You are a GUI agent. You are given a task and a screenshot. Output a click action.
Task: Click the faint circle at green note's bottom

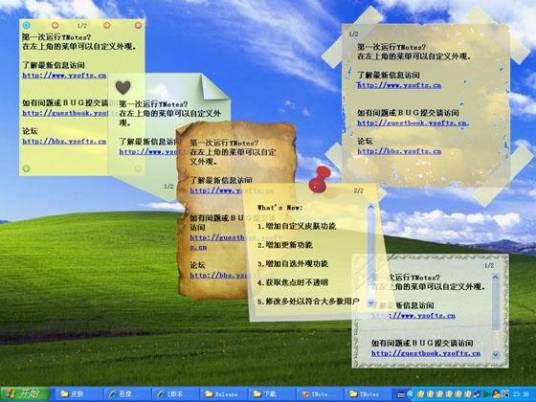(138, 168)
